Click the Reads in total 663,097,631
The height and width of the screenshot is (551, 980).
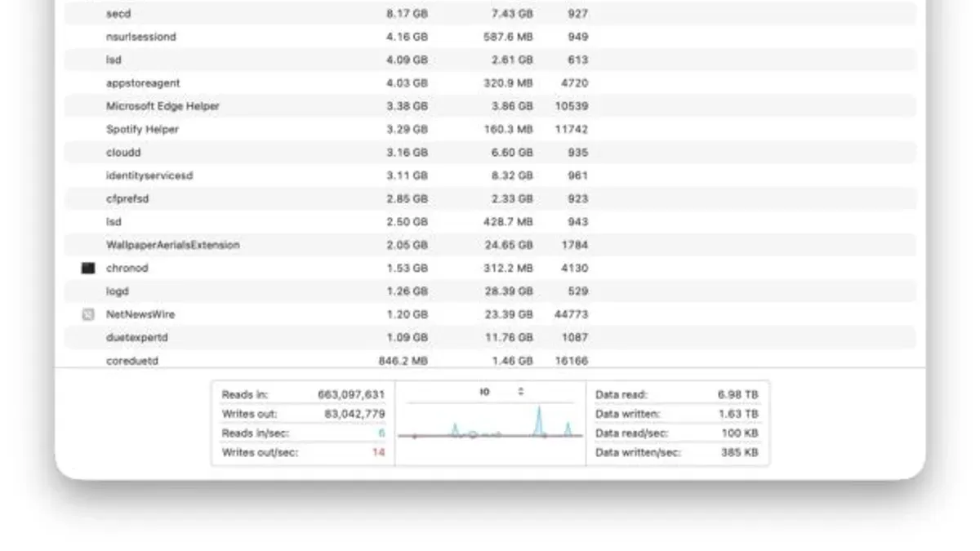(351, 394)
